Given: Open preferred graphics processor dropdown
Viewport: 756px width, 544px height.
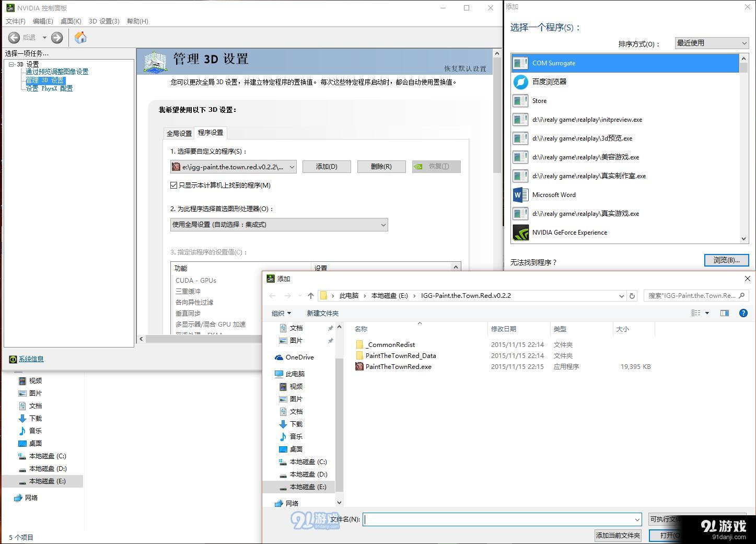Looking at the screenshot, I should point(279,225).
